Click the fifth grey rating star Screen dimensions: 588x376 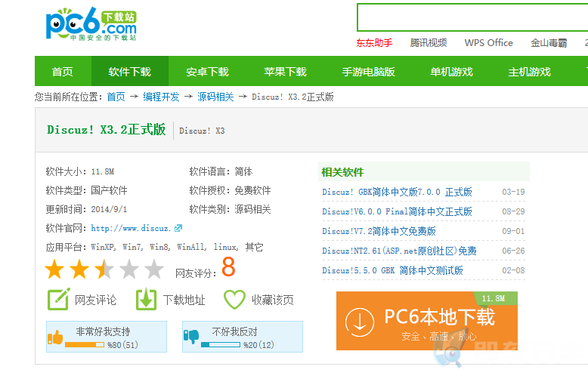point(154,269)
